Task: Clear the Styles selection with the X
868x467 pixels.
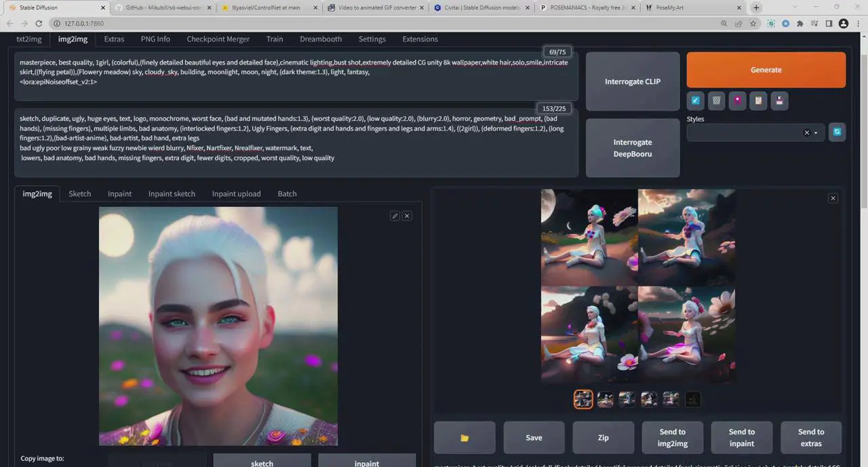Action: coord(806,133)
